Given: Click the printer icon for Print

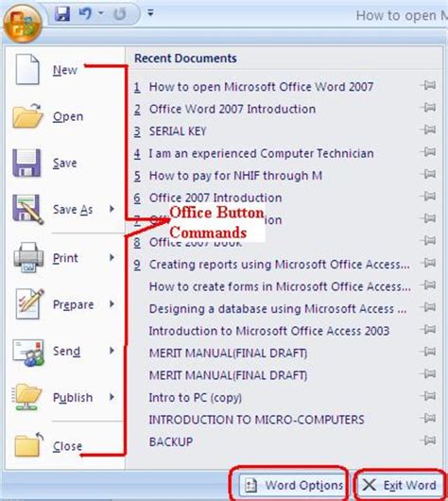Looking at the screenshot, I should point(28,257).
